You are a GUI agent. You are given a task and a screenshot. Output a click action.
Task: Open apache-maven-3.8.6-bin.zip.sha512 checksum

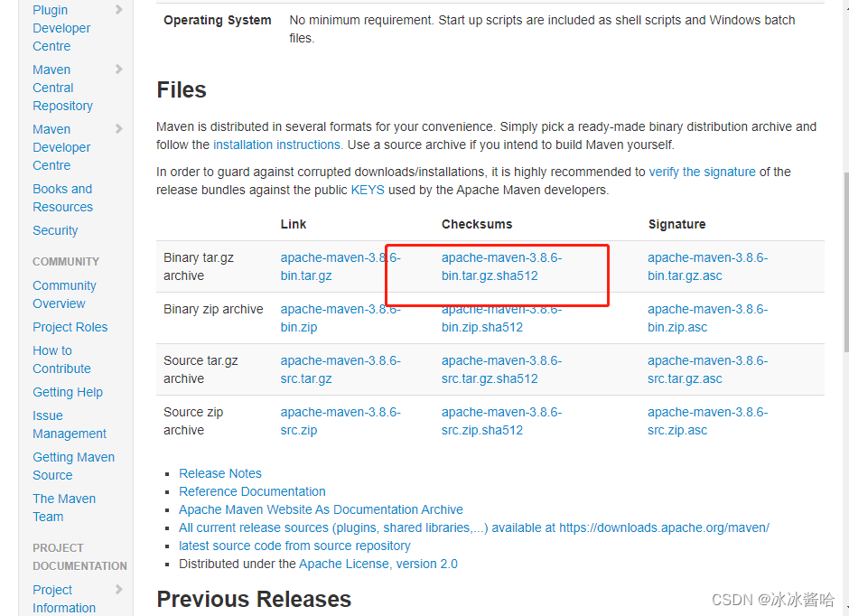(x=501, y=318)
